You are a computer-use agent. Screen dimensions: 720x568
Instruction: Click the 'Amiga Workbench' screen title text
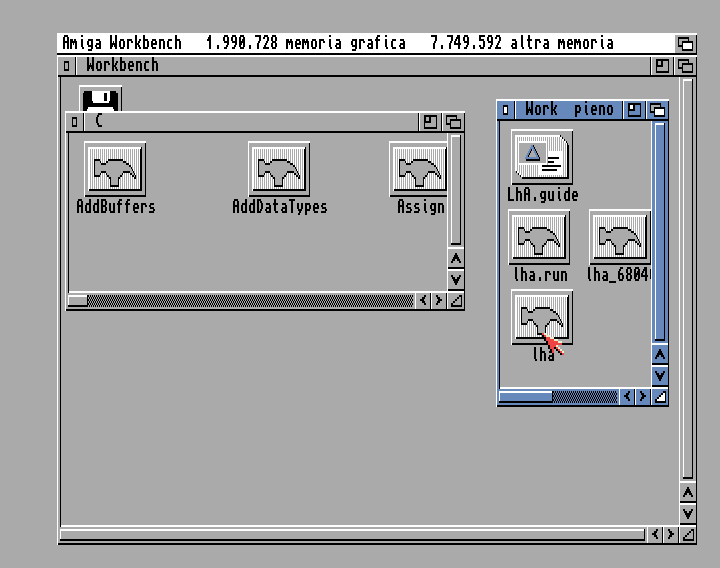coord(122,43)
